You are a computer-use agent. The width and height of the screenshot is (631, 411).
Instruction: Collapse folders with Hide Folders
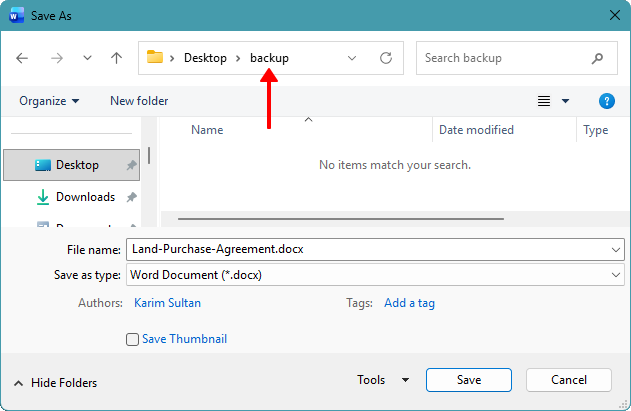pyautogui.click(x=56, y=383)
